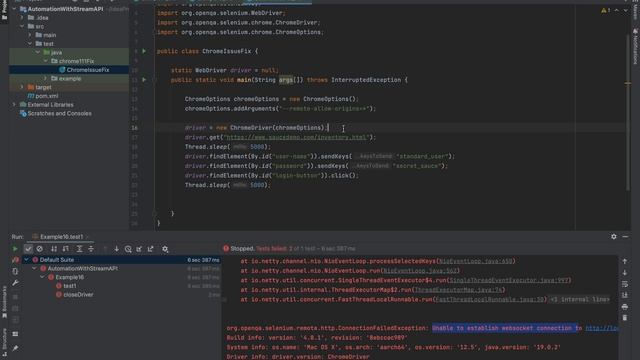The height and width of the screenshot is (360, 640).
Task: Toggle scroll to end of console
Action: pyautogui.click(x=624, y=295)
